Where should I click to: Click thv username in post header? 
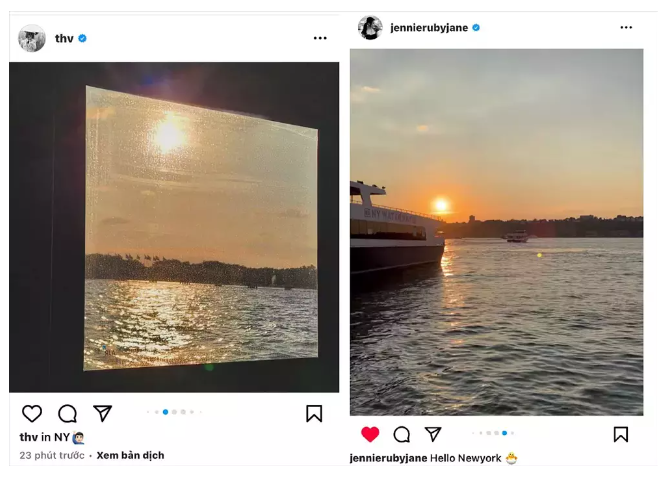(64, 38)
